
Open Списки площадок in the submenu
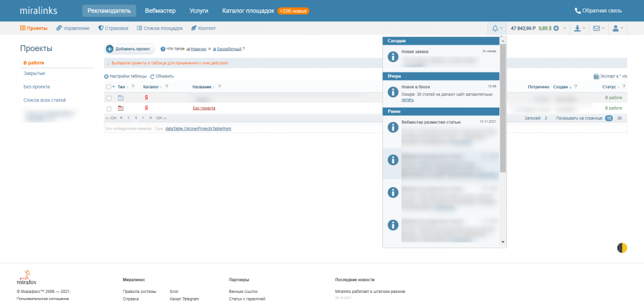160,28
